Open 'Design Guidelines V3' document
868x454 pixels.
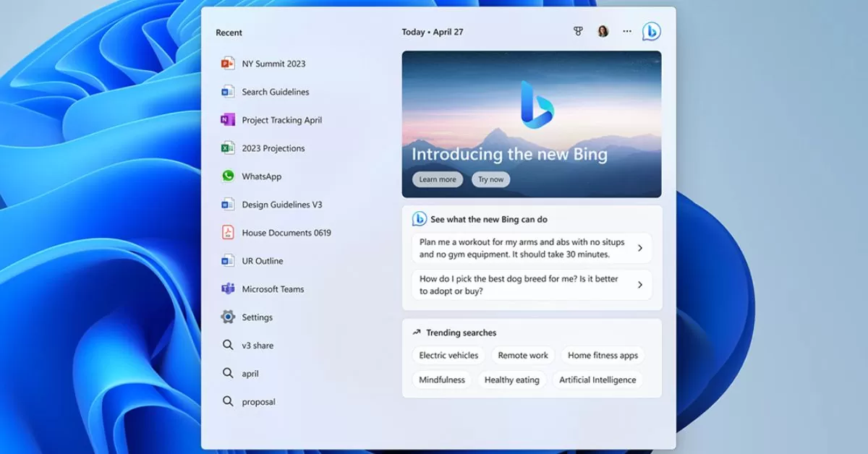pos(282,205)
